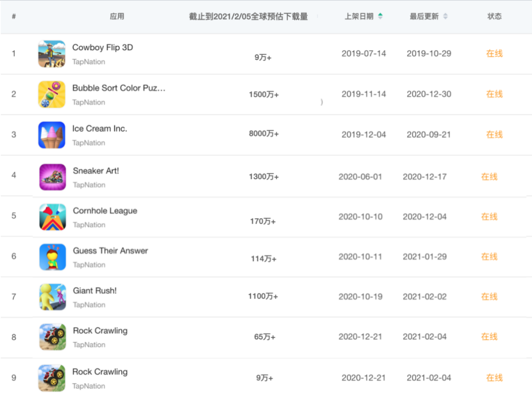Viewport: 532px width, 397px height.
Task: Click the Guess Their Answer app icon
Action: coord(51,257)
